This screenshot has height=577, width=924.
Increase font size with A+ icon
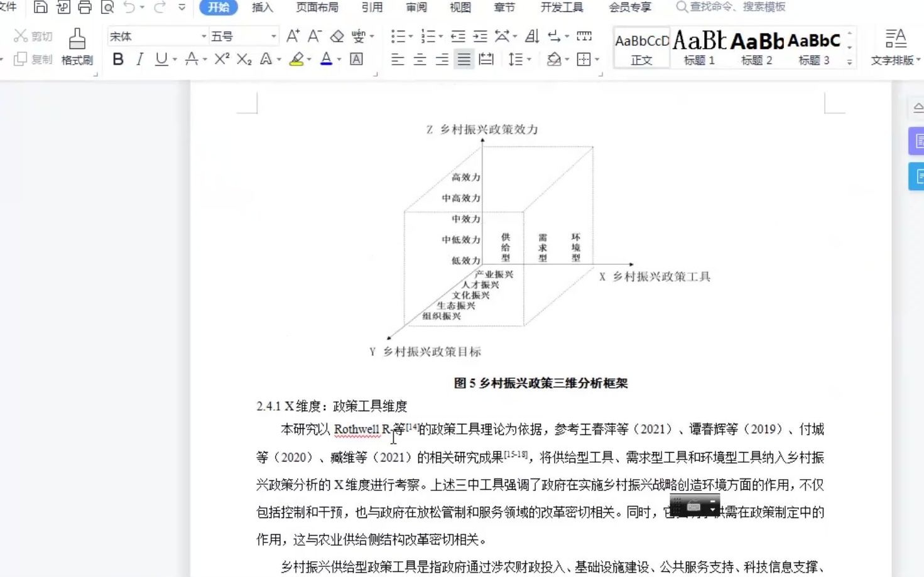(x=293, y=36)
